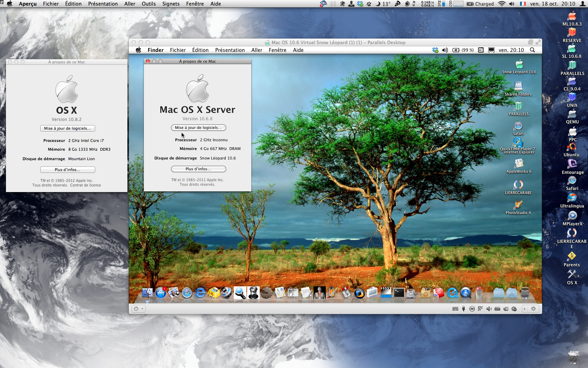
Task: Open LIERRECARABE alias on VM desktop
Action: [x=518, y=188]
